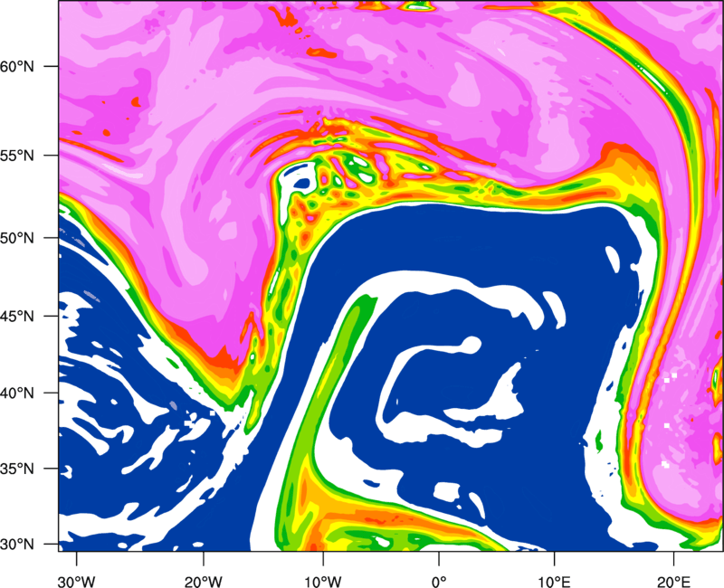Click the 10°W longitude label
Viewport: 724px width, 588px height.
323,582
